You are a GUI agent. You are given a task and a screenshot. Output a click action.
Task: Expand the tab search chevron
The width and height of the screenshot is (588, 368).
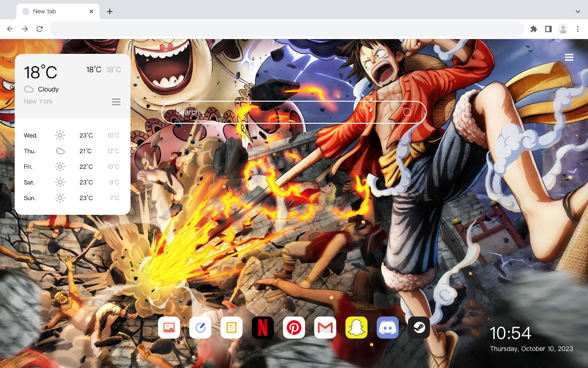pos(578,11)
